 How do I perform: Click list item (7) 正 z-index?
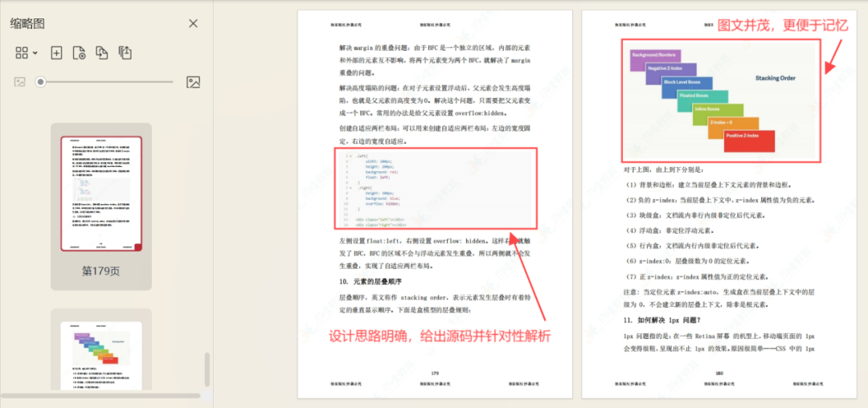(x=696, y=276)
